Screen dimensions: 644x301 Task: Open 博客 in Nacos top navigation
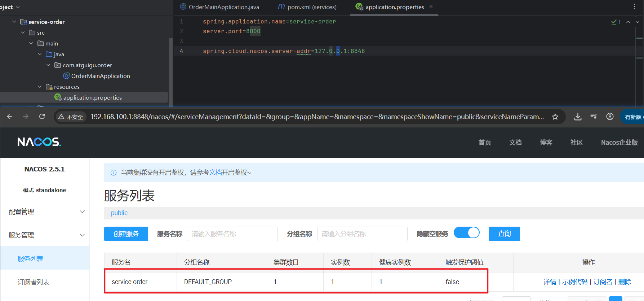[546, 142]
